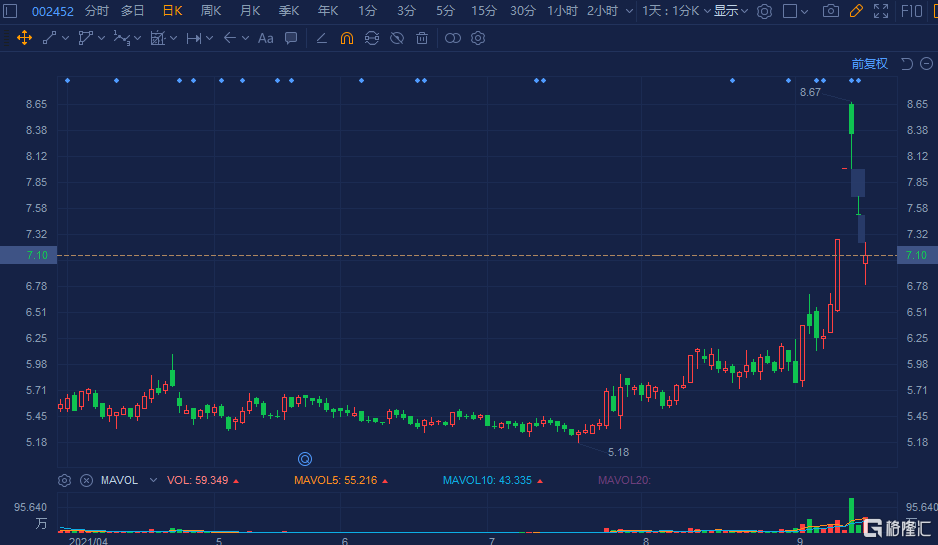Switch to 多日 multi-day tab
The image size is (938, 545).
132,11
